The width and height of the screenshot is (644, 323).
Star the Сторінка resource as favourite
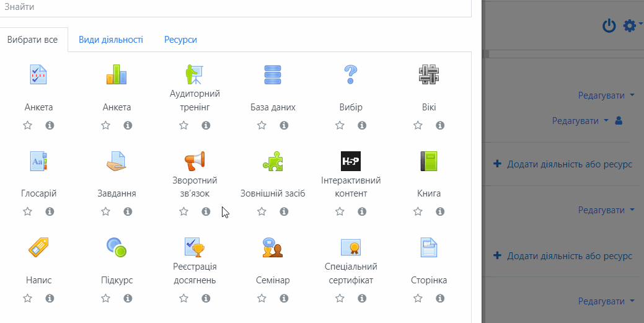(x=418, y=298)
